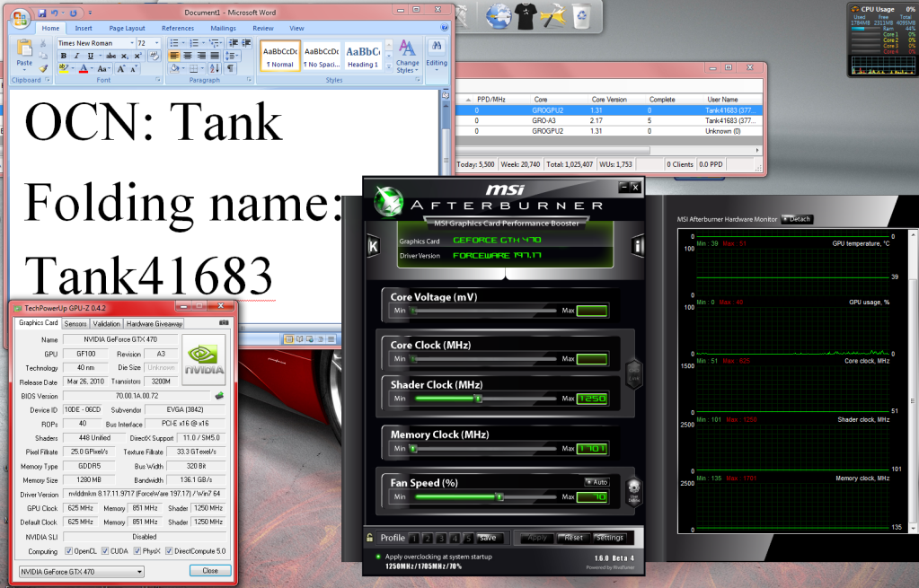This screenshot has height=588, width=919.
Task: Align text right in Word
Action: 201,57
